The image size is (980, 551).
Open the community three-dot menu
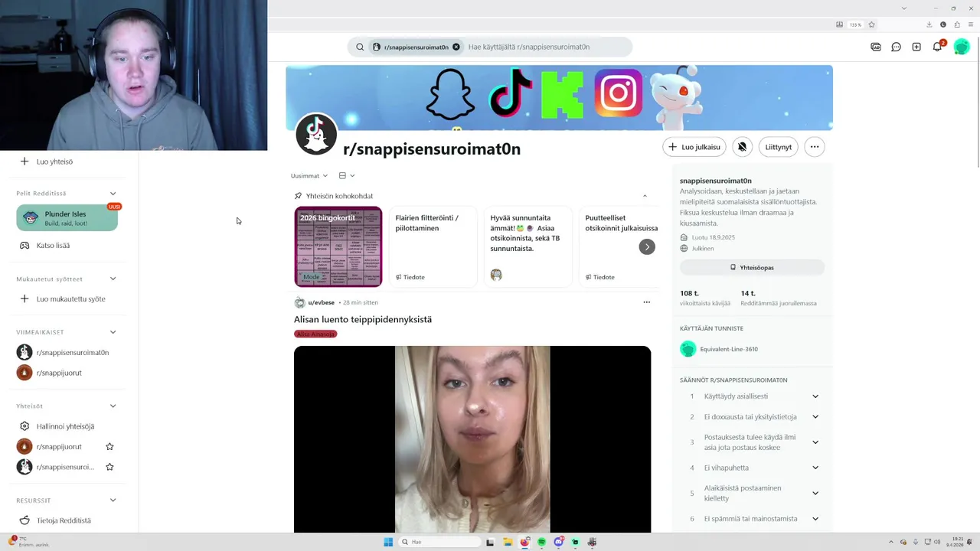click(815, 147)
